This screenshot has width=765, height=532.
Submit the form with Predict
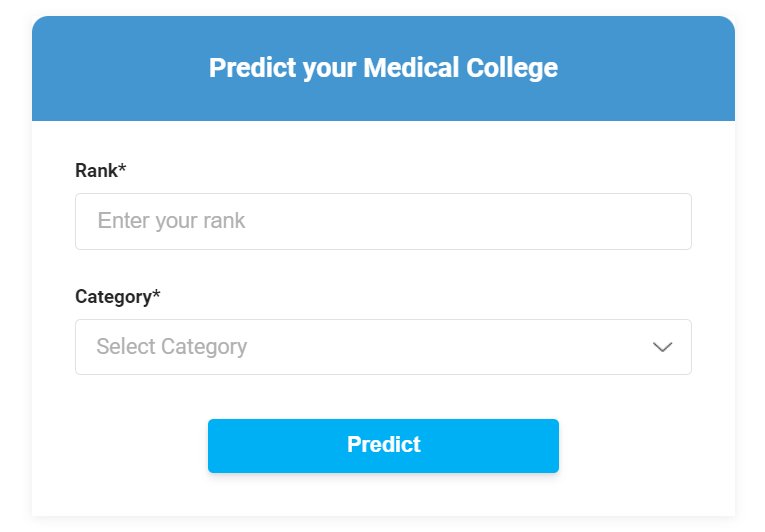pos(383,445)
